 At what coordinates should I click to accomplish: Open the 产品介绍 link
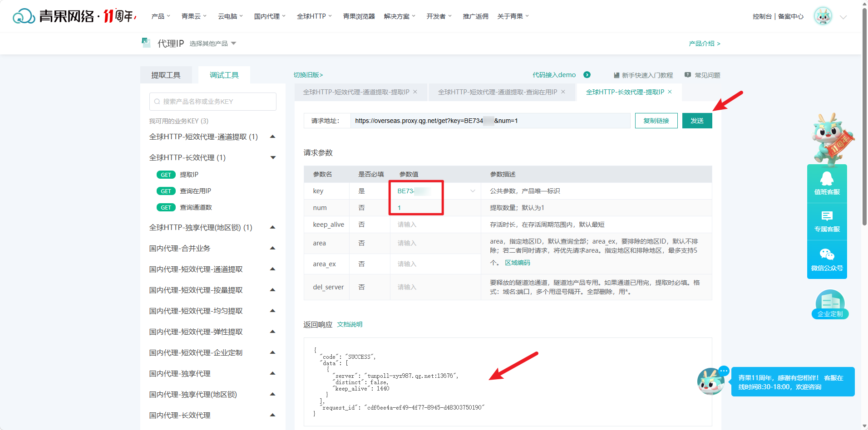coord(704,44)
